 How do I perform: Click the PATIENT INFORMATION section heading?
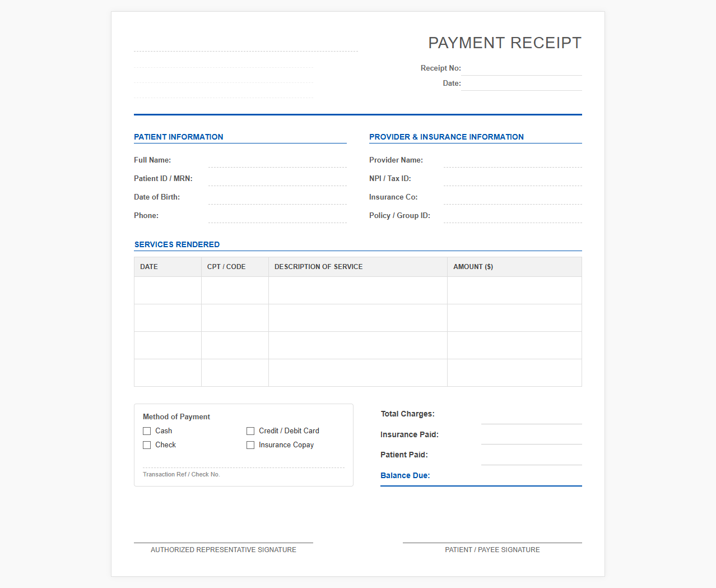pyautogui.click(x=179, y=137)
